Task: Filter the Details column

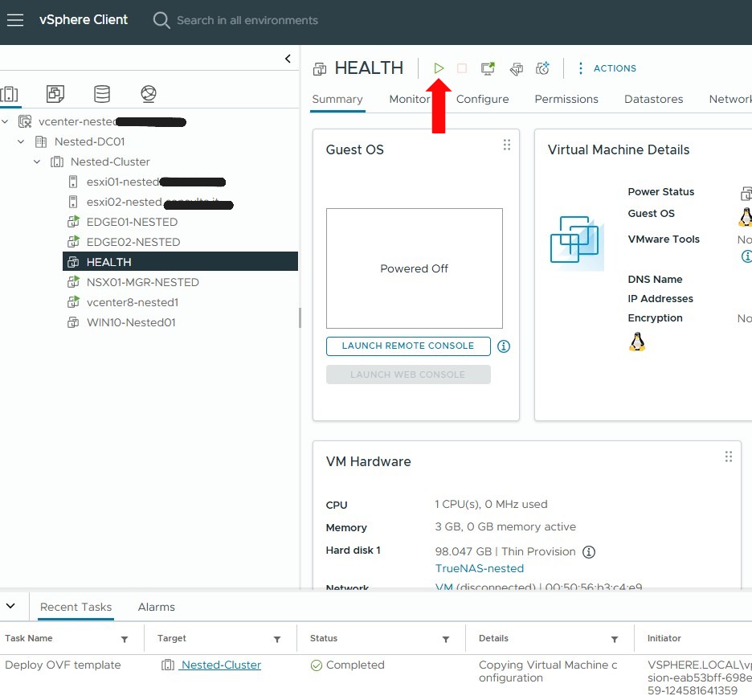Action: coord(615,639)
